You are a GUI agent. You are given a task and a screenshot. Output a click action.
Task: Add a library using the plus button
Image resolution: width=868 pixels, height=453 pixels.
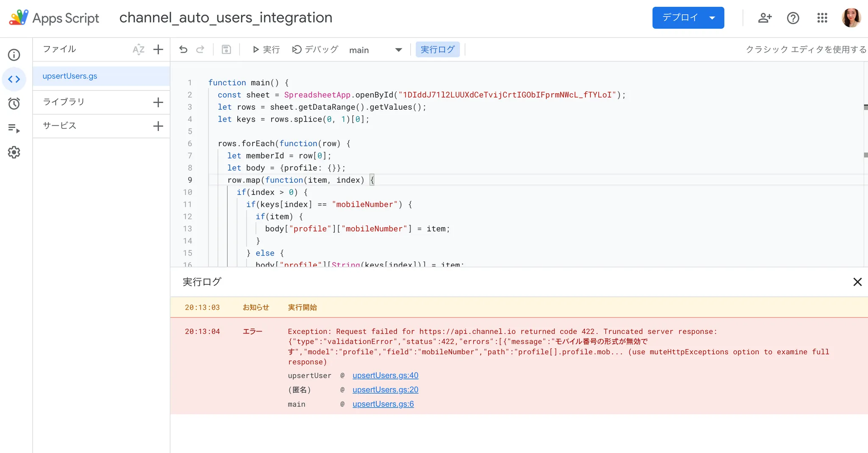[158, 102]
